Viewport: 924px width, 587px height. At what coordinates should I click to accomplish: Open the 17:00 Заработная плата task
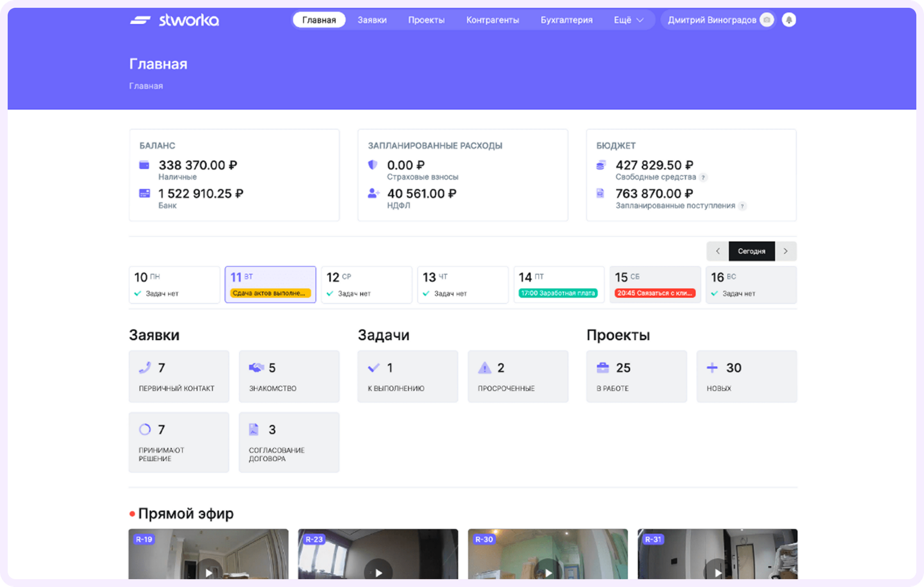click(558, 293)
